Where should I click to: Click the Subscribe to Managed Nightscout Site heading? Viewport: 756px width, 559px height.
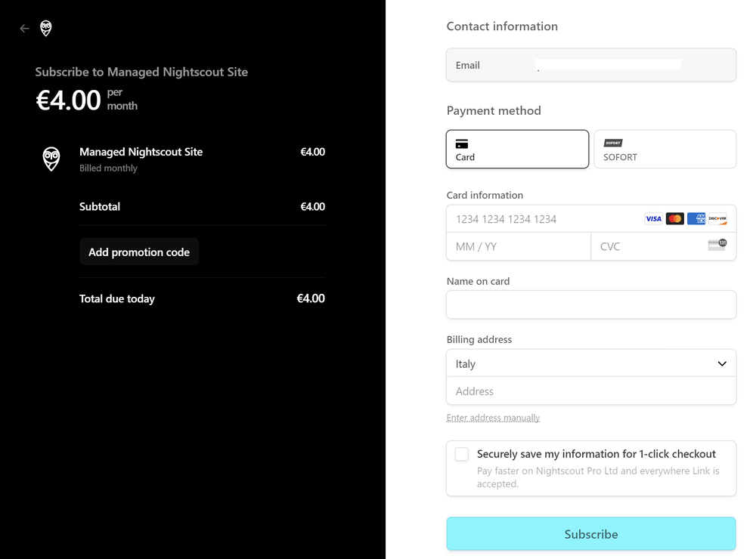pyautogui.click(x=142, y=72)
